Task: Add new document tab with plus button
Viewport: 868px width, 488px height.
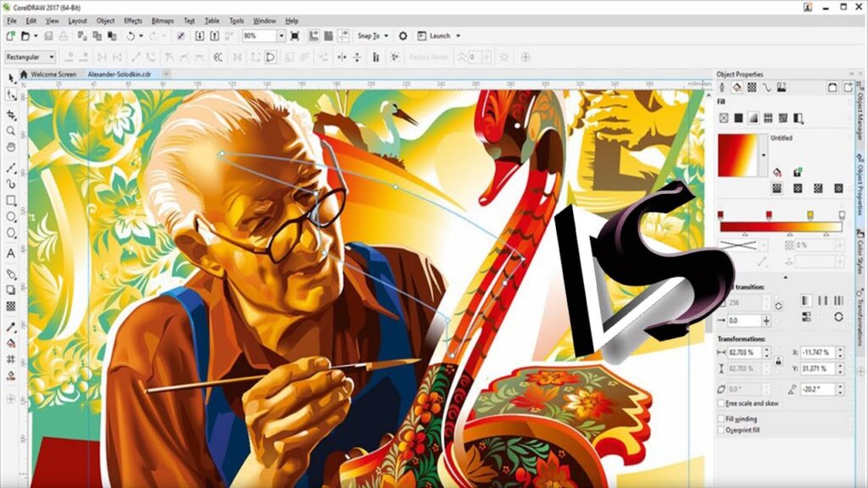Action: pyautogui.click(x=166, y=74)
